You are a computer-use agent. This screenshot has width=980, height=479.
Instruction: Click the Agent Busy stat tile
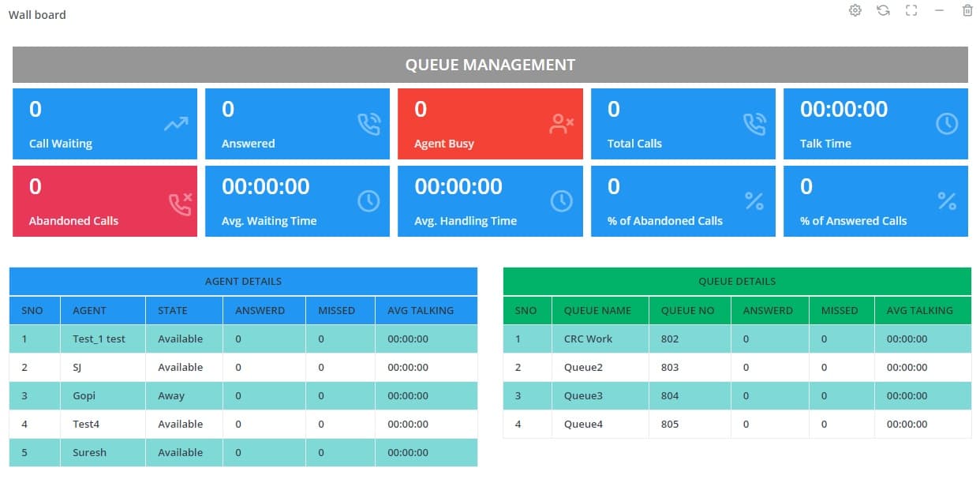[x=490, y=123]
